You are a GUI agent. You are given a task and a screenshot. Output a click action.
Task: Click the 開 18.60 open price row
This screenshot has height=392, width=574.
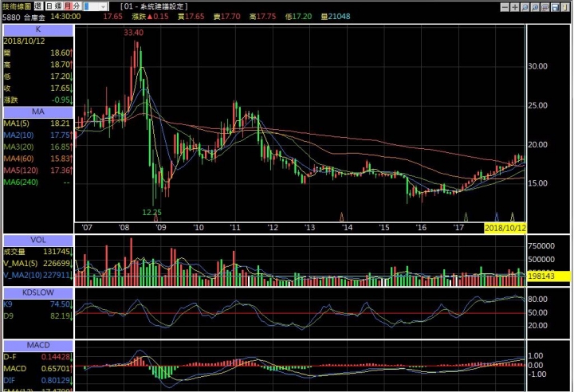38,53
